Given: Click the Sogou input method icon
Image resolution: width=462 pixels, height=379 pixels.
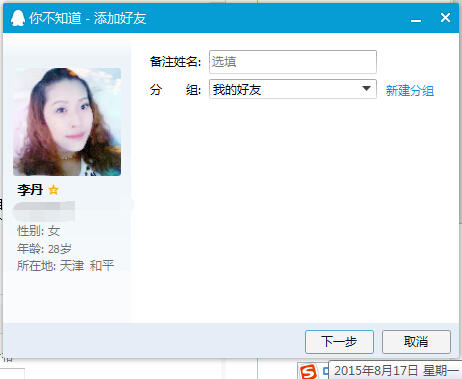Looking at the screenshot, I should click(x=308, y=371).
